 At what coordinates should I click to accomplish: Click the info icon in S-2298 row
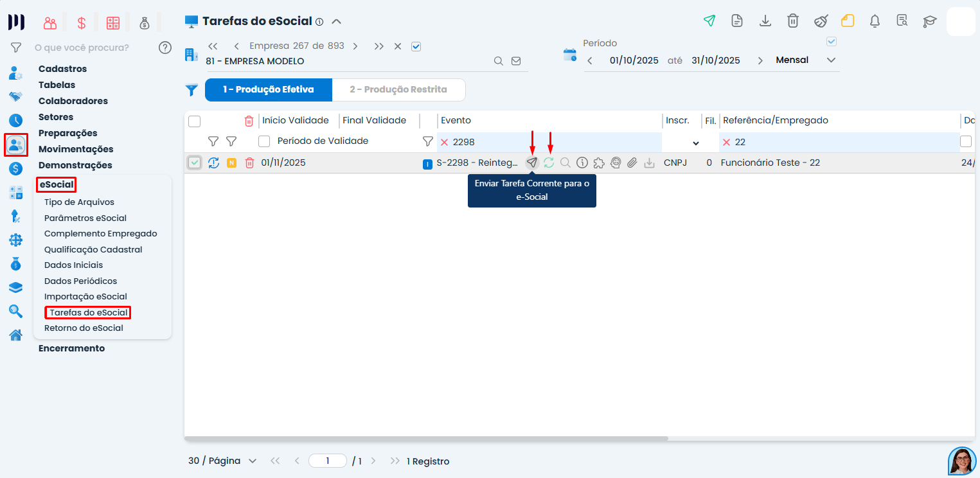[x=582, y=163]
